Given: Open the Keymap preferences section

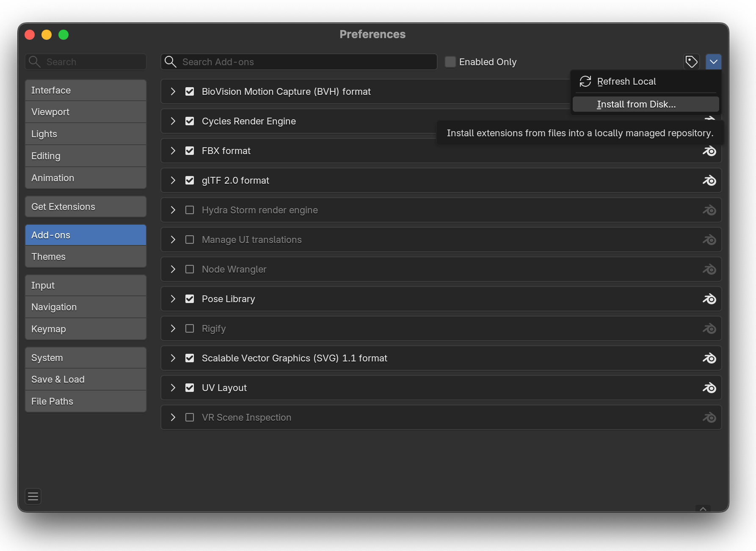Looking at the screenshot, I should coord(86,329).
